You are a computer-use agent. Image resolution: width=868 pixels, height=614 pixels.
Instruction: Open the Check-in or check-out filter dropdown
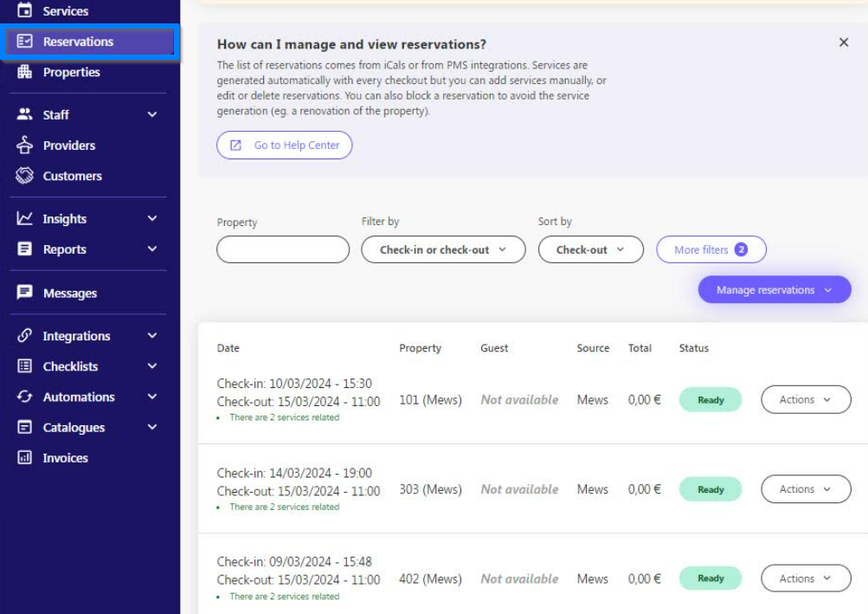442,249
